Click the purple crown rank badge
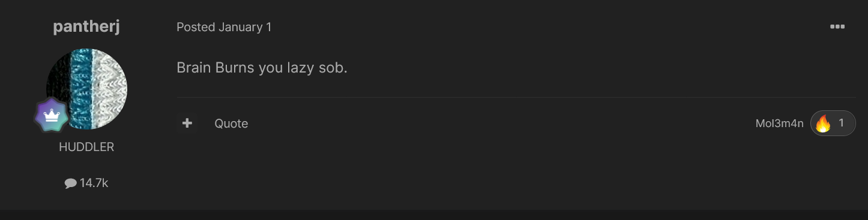Screen dimensions: 868x220 click(x=52, y=115)
